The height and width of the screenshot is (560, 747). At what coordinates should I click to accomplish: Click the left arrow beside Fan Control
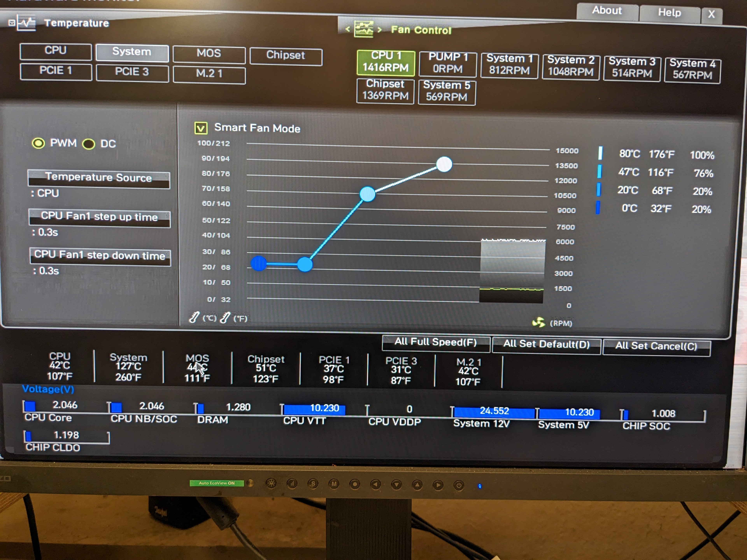(347, 29)
